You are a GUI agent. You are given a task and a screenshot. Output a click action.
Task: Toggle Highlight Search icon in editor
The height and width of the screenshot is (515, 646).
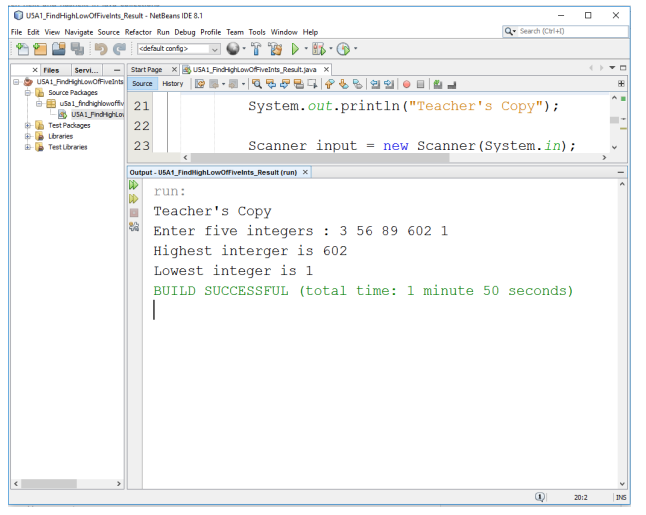coord(299,84)
